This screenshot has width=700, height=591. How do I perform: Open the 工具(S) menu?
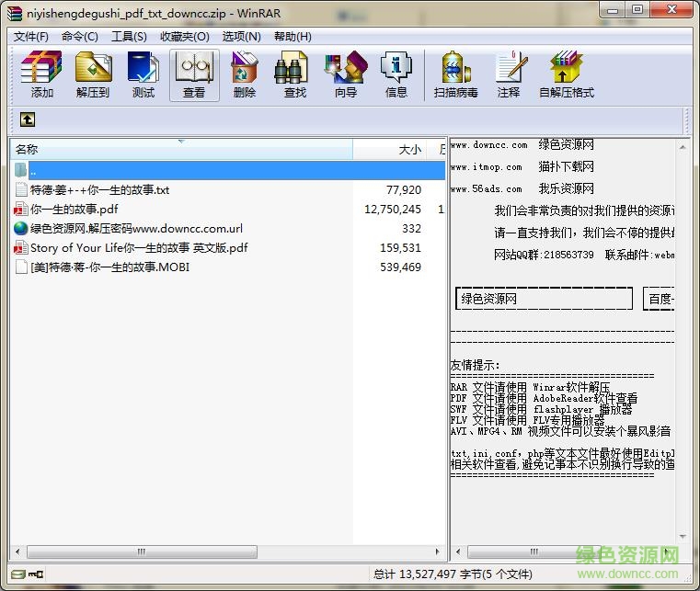[x=129, y=37]
